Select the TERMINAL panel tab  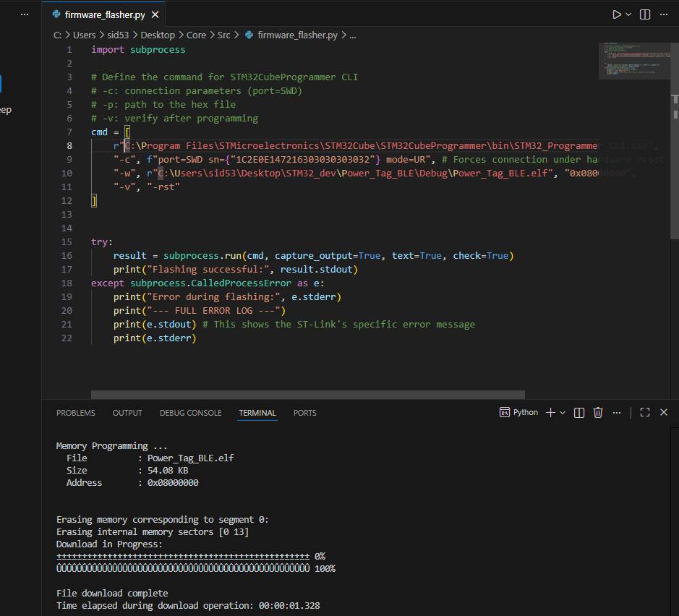click(257, 413)
